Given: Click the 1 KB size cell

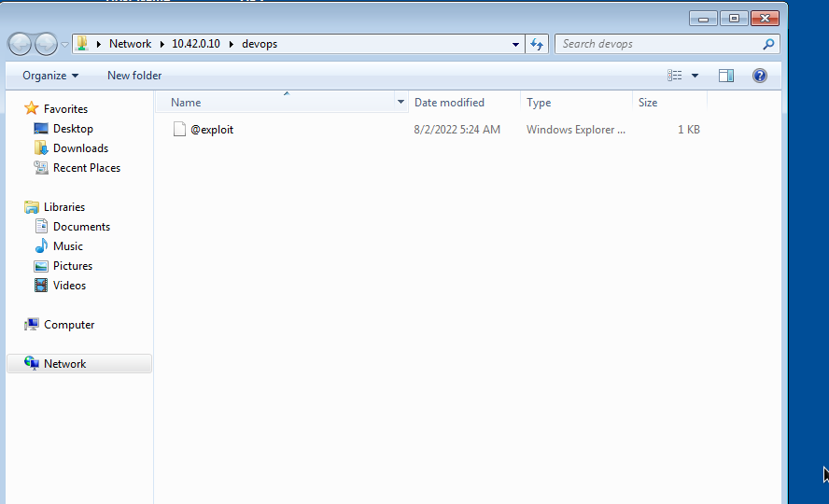Looking at the screenshot, I should [x=688, y=130].
